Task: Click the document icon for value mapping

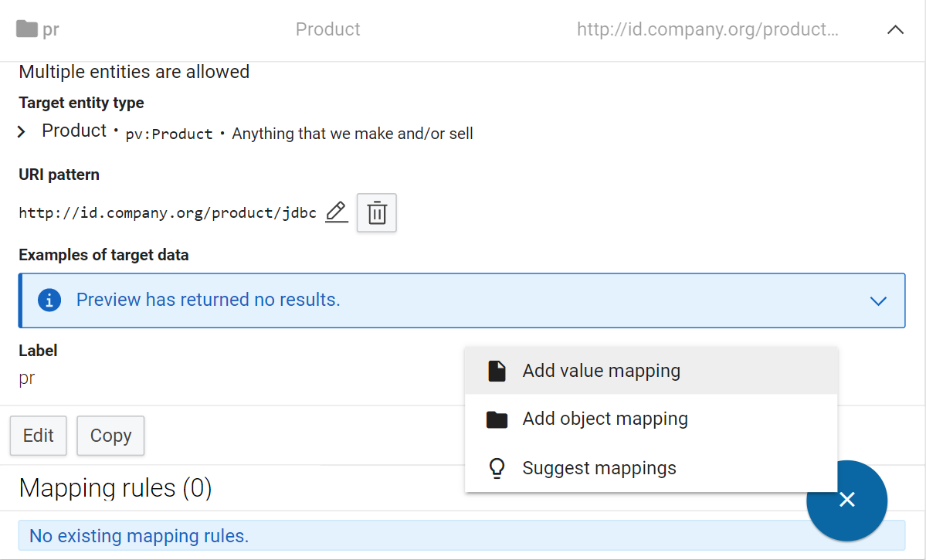Action: [497, 371]
